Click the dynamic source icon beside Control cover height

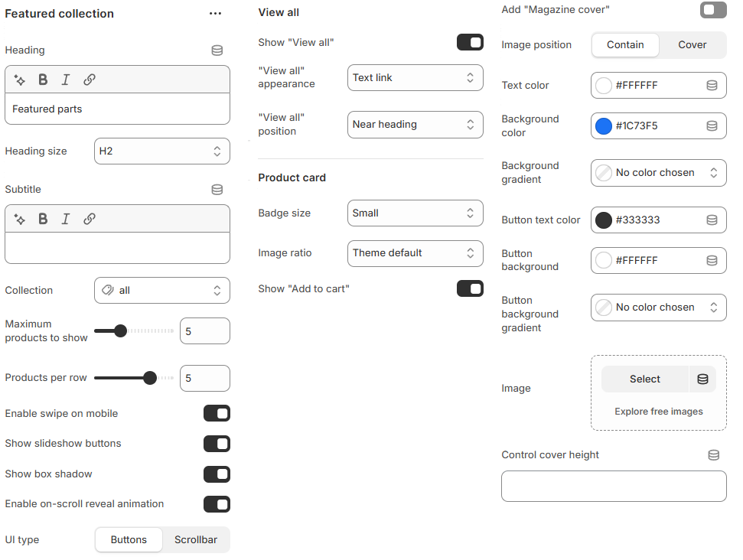click(713, 454)
